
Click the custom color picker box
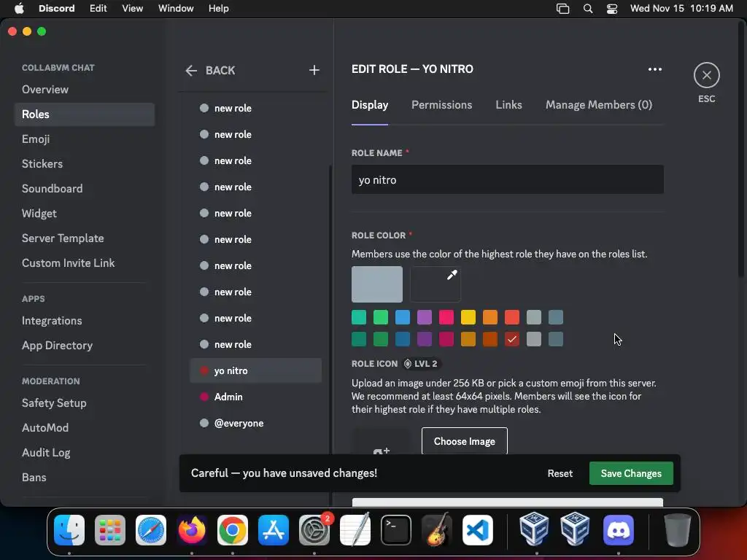436,284
